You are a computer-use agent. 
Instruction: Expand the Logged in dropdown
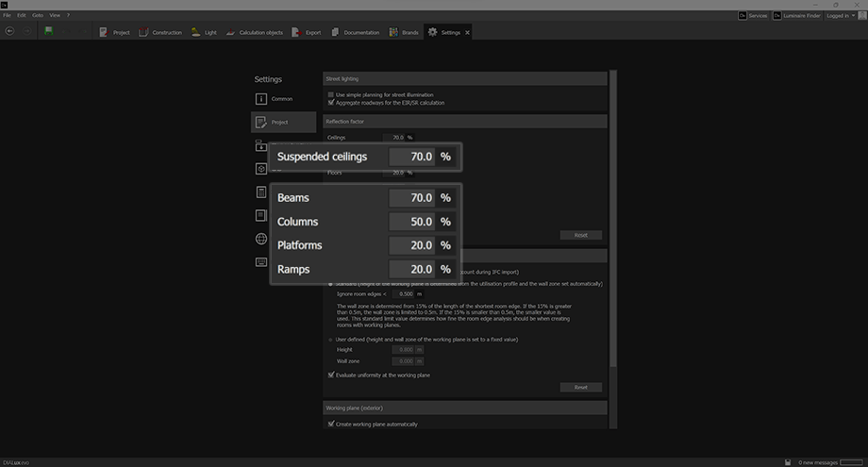843,15
